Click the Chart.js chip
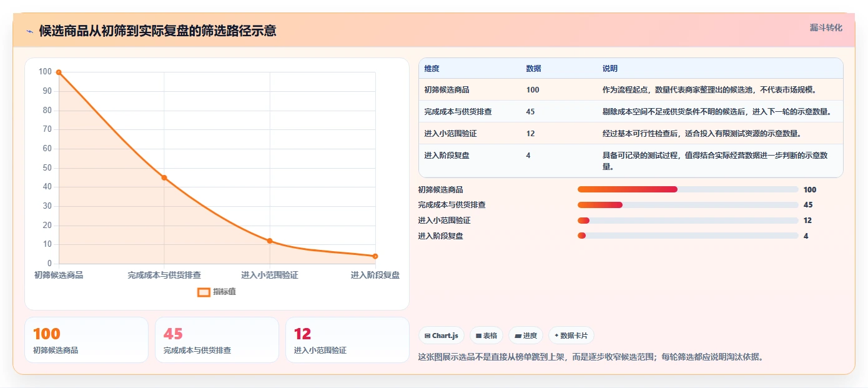The height and width of the screenshot is (388, 868). 441,336
